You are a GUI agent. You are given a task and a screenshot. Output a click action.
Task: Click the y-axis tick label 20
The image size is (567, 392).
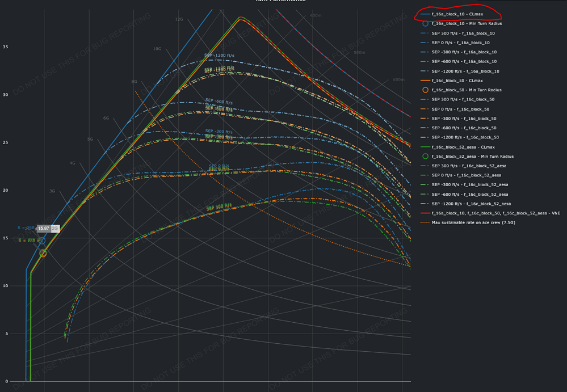point(6,191)
